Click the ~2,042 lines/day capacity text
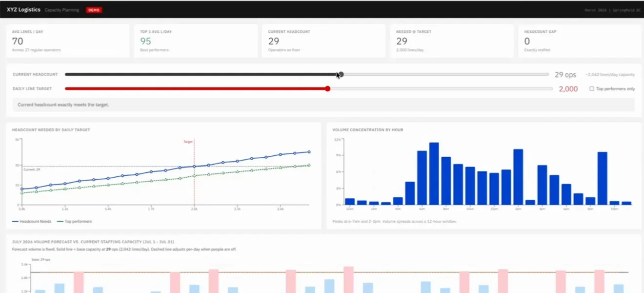Viewport: 644px width, 293px height. (x=610, y=75)
